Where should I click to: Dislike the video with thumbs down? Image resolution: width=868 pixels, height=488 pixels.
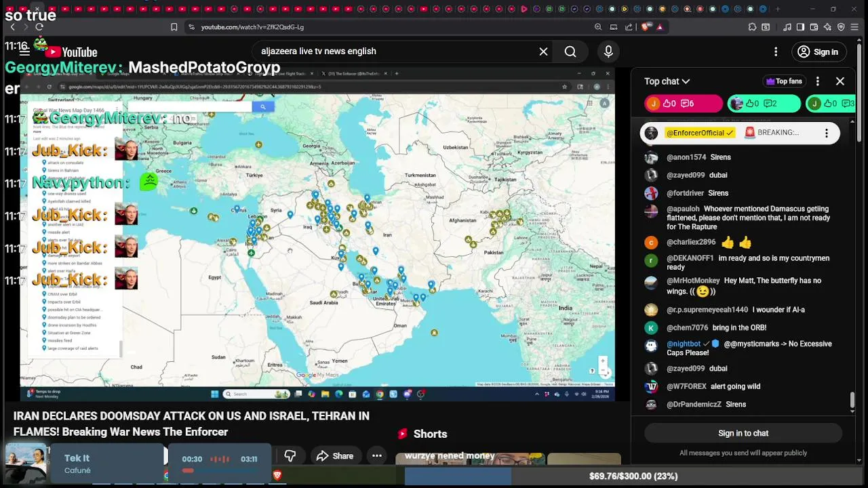coord(290,456)
